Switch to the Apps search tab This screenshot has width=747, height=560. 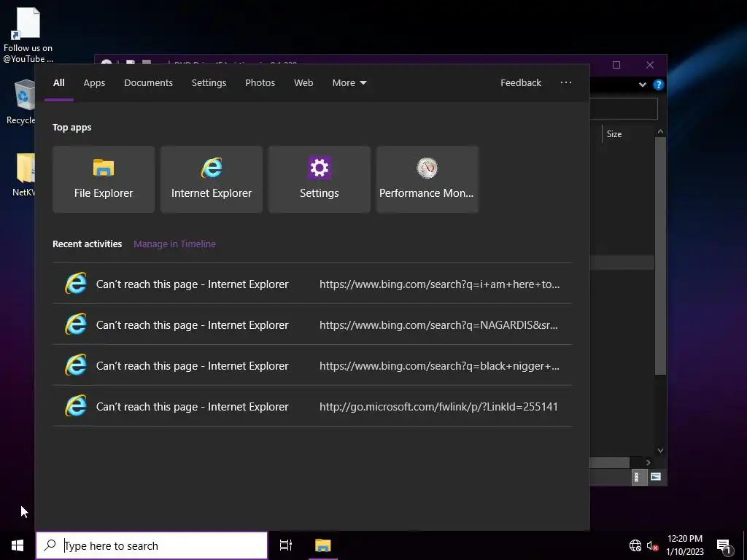[94, 83]
